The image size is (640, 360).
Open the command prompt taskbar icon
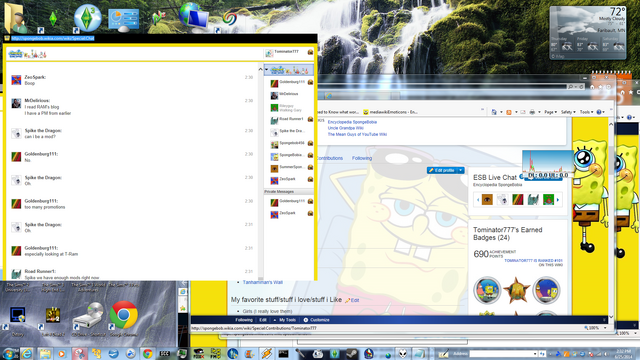[x=283, y=353]
